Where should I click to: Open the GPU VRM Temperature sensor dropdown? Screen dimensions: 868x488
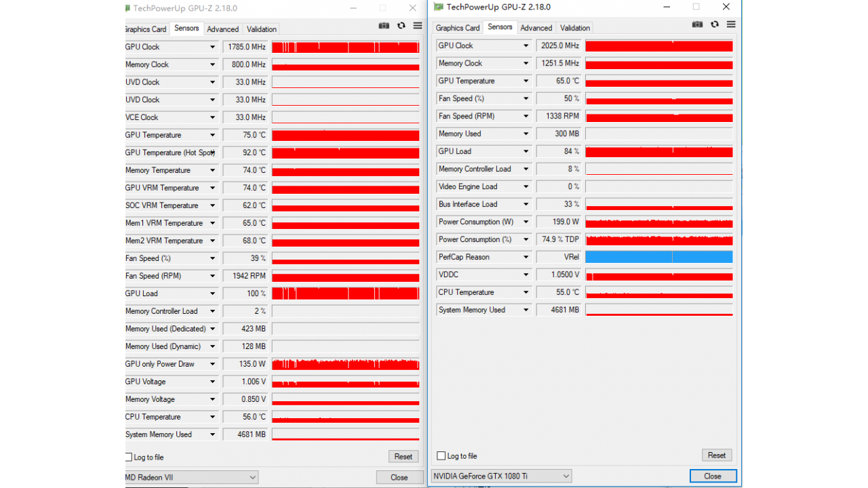[x=212, y=188]
